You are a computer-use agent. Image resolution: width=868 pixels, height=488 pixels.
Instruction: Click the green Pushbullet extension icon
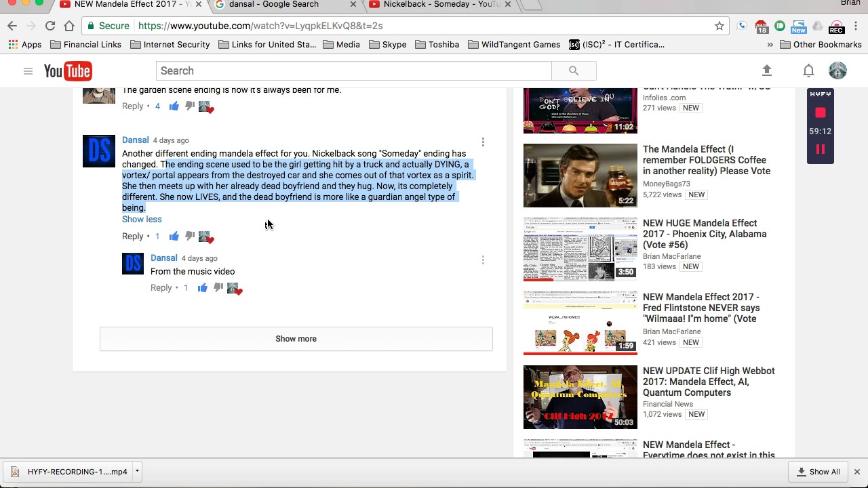[780, 26]
